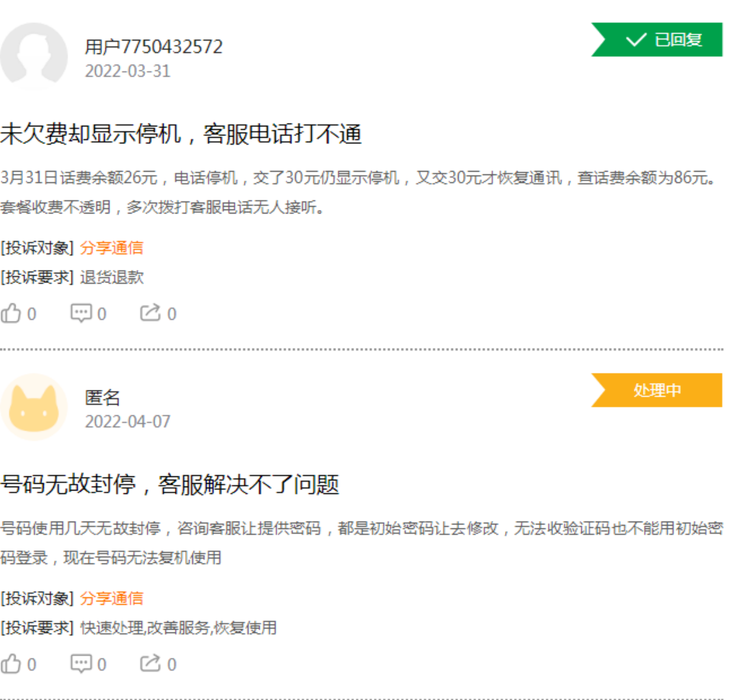The height and width of the screenshot is (700, 746).
Task: Click the orange 处理中 status badge
Action: [x=657, y=390]
